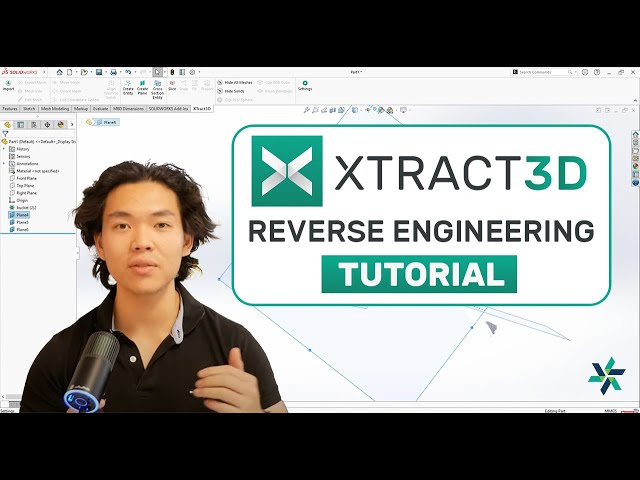The image size is (640, 480).
Task: Select Material <not specified> tree item
Action: (34, 171)
